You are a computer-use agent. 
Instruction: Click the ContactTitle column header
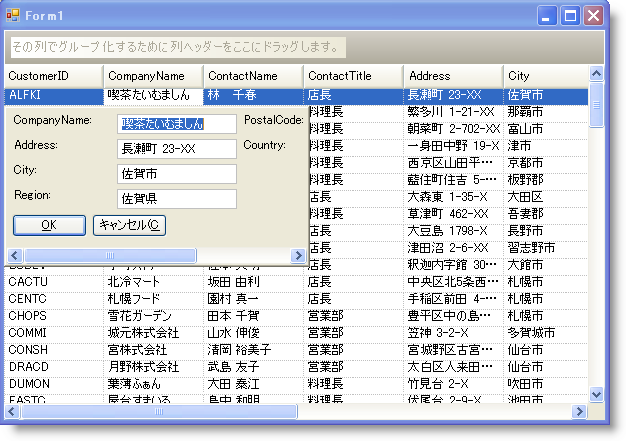(354, 76)
